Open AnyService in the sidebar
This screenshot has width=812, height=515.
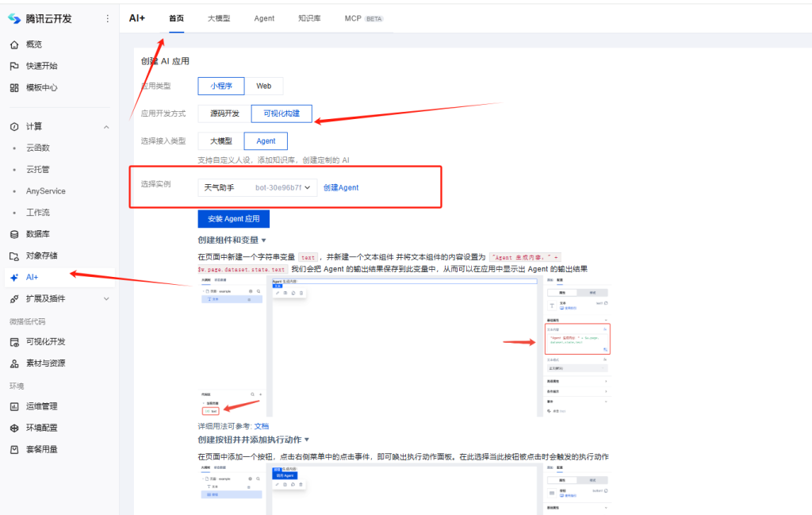coord(46,191)
